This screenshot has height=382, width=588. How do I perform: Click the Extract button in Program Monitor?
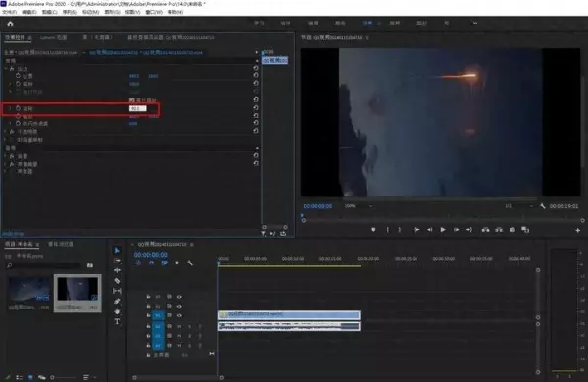tap(499, 230)
